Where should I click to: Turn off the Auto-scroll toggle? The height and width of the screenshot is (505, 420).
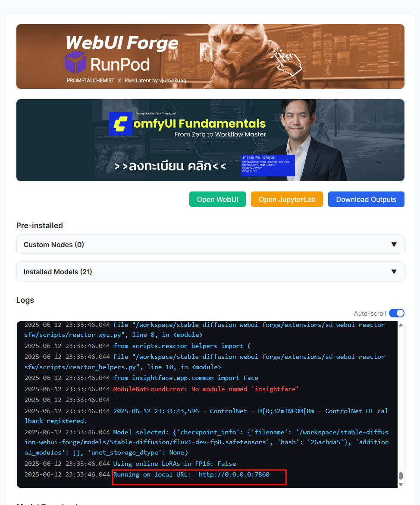(396, 313)
